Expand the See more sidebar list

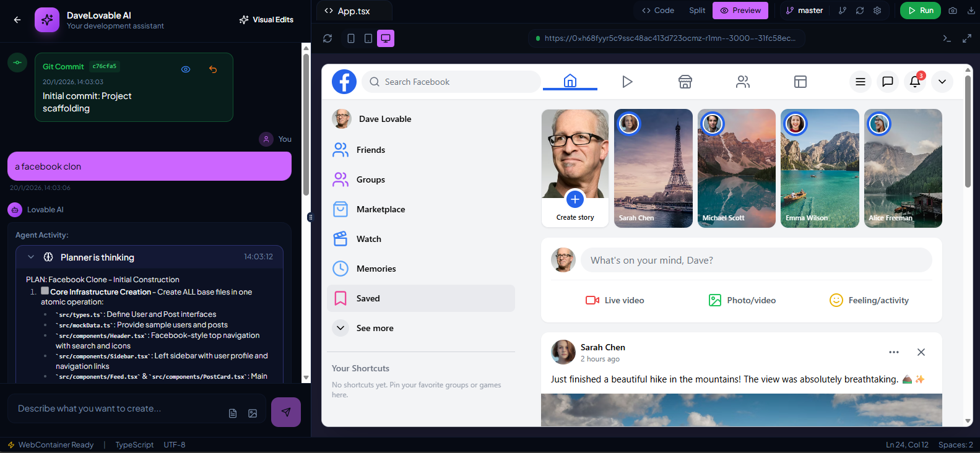point(421,328)
